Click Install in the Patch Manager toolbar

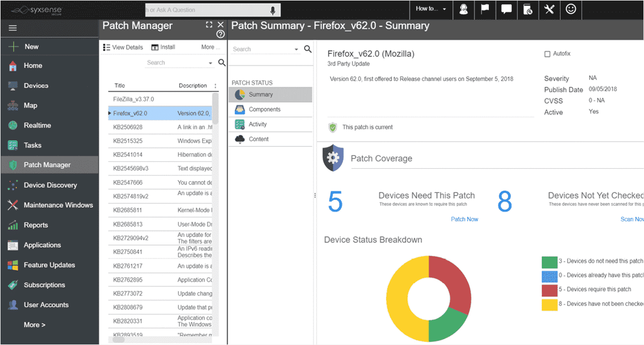pos(162,47)
